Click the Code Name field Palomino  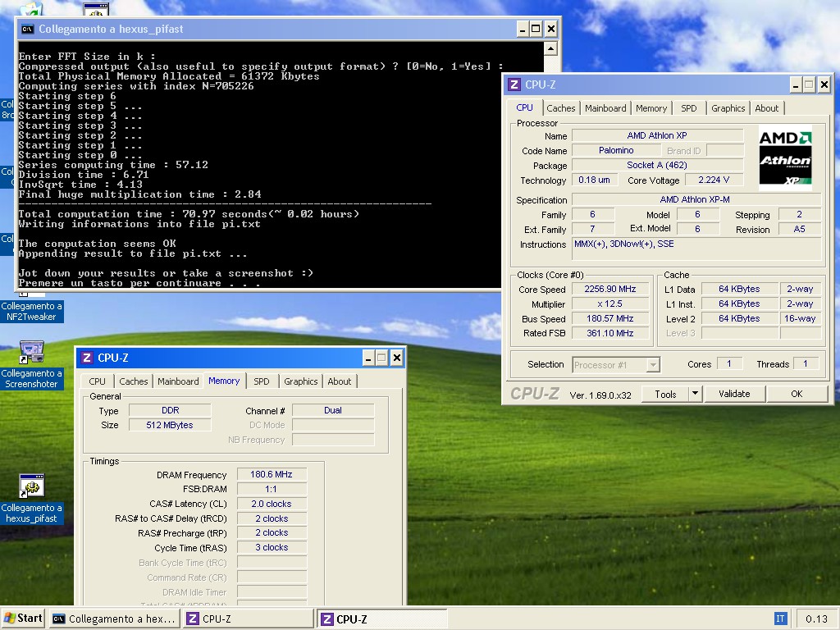pyautogui.click(x=616, y=151)
